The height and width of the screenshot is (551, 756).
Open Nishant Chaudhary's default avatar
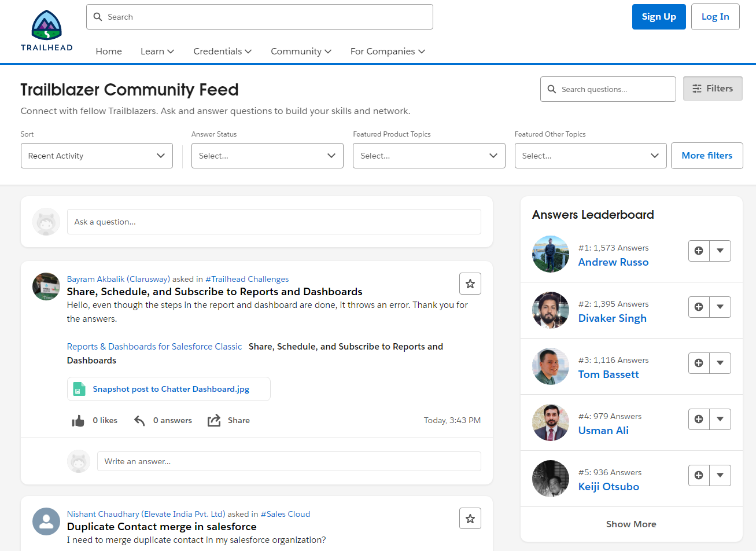[46, 521]
